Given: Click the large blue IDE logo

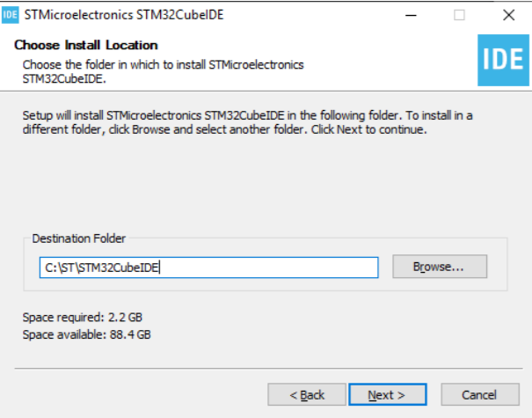Looking at the screenshot, I should click(x=503, y=60).
